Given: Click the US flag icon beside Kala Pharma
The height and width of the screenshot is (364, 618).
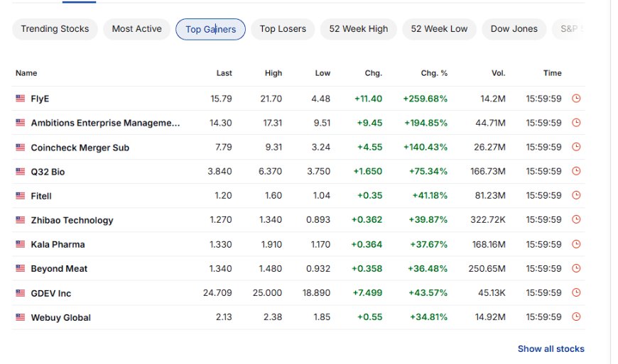Looking at the screenshot, I should pyautogui.click(x=20, y=244).
